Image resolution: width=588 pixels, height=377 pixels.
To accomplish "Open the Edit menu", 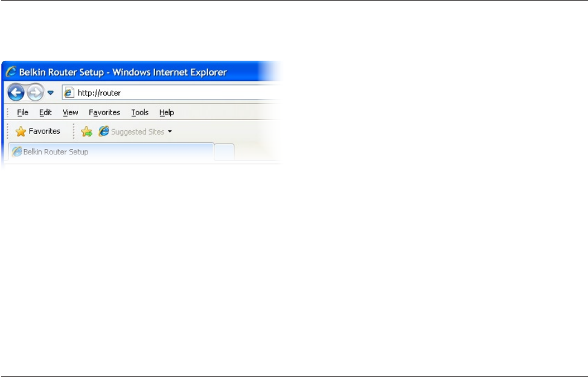I will point(45,112).
